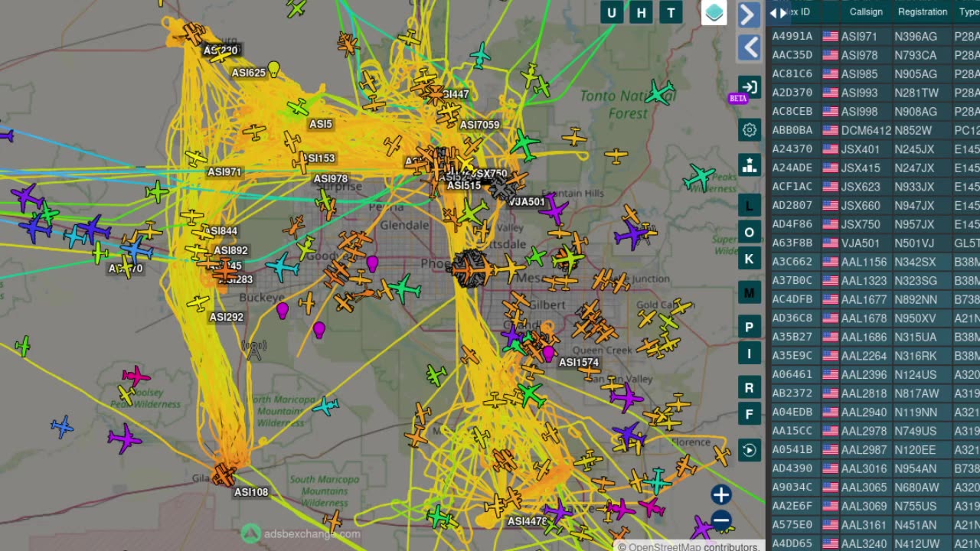Toggle the I map option
Screen dimensions: 980x551
tap(749, 354)
